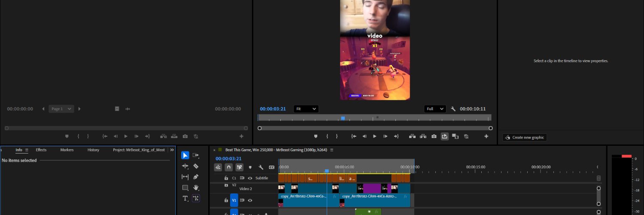Open Captions track options CC icon
The height and width of the screenshot is (215, 644).
click(x=271, y=167)
